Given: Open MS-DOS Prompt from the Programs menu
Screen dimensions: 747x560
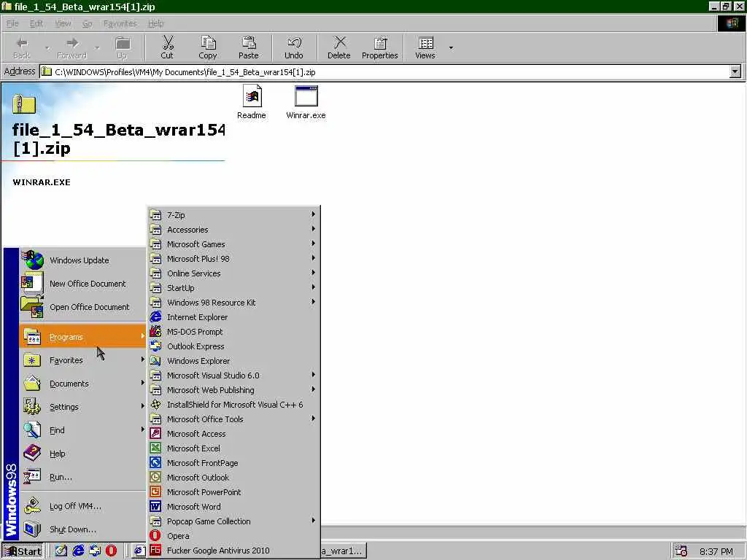Looking at the screenshot, I should pyautogui.click(x=233, y=332).
